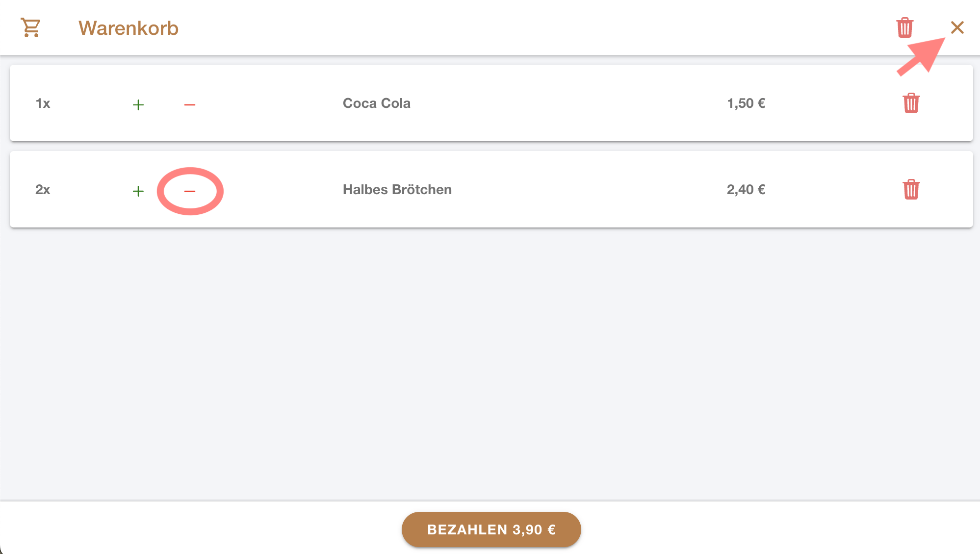Click the empty area below the cart items
The height and width of the screenshot is (554, 980).
pyautogui.click(x=490, y=363)
